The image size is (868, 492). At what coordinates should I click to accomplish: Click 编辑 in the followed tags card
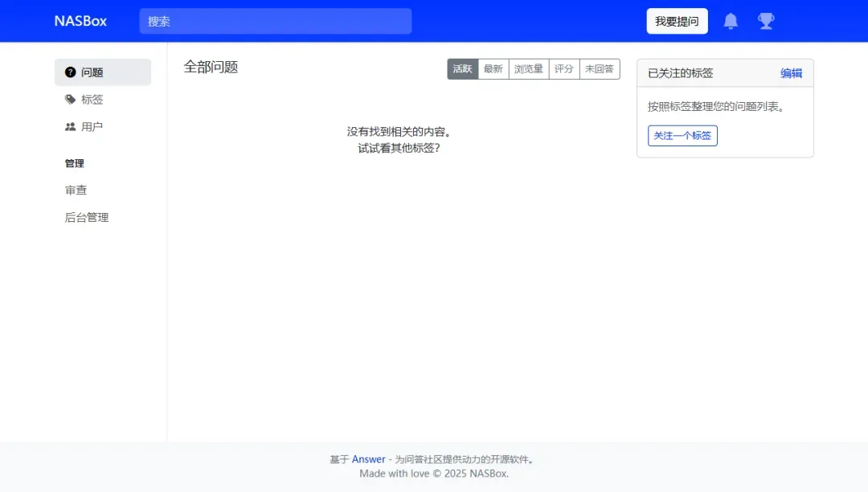click(791, 73)
